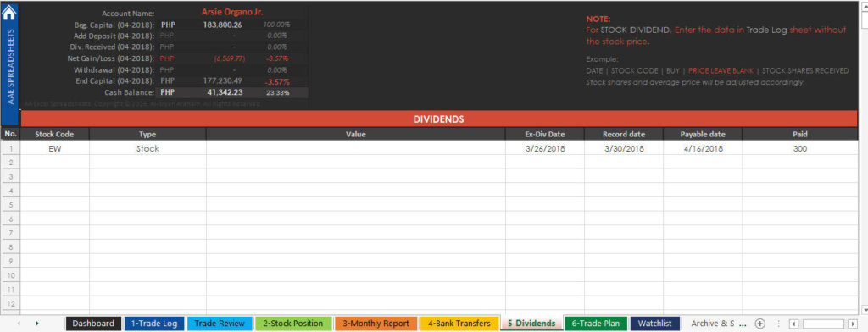Click the beginning capital value 183,800.26

[223, 25]
